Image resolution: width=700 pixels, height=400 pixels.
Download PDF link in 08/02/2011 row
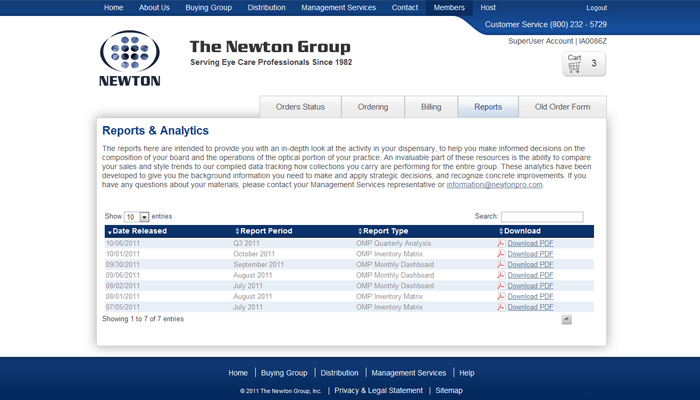[530, 286]
